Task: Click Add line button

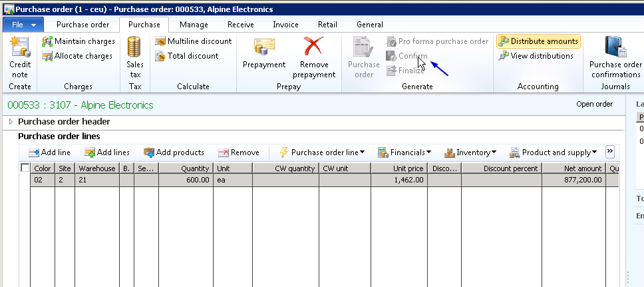Action: (49, 152)
